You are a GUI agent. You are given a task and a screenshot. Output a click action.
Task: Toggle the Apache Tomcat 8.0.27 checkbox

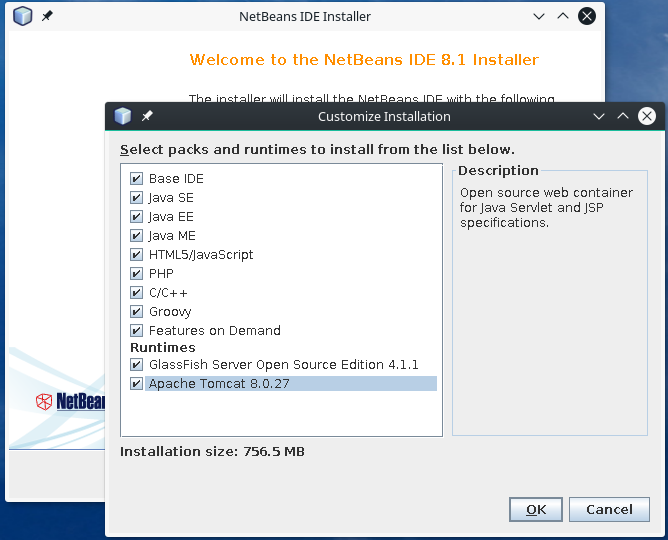(136, 384)
